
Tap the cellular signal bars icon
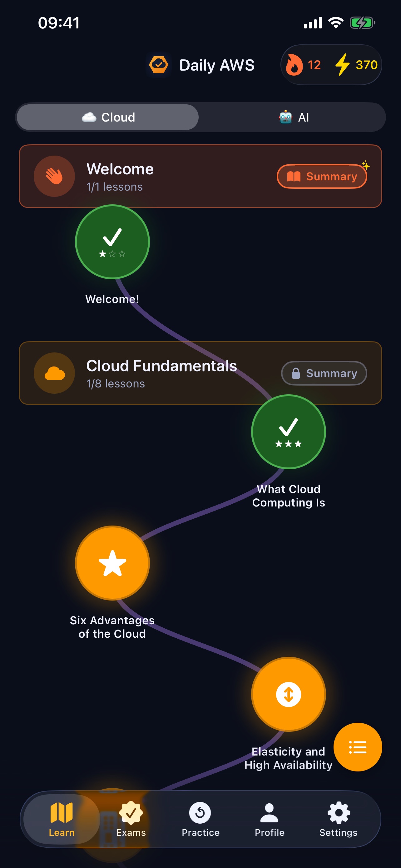tap(313, 23)
